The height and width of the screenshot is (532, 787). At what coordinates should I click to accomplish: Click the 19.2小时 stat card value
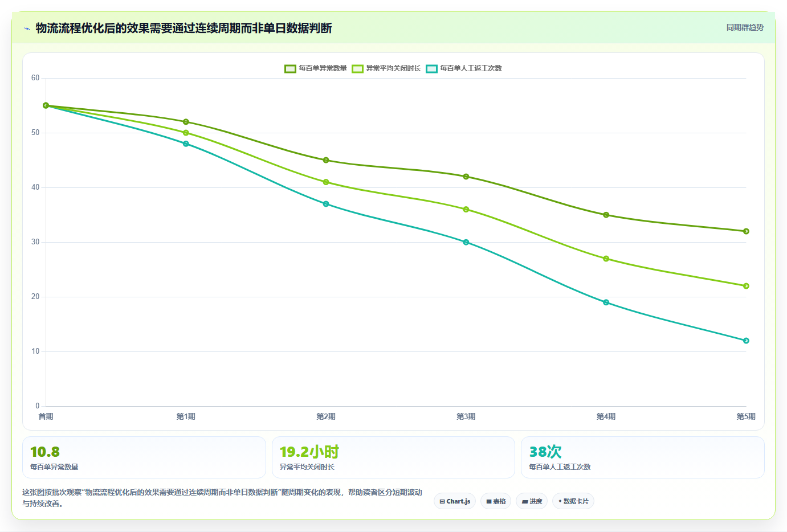click(x=309, y=452)
